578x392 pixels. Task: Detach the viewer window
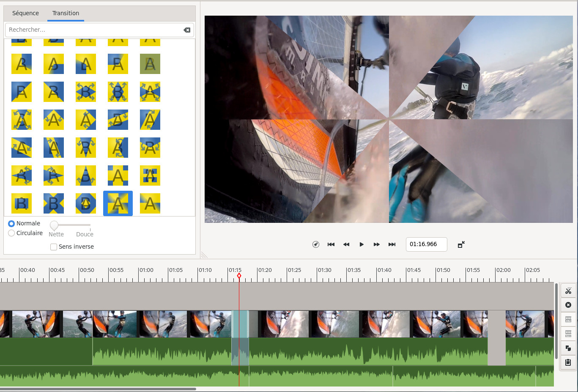pos(461,244)
